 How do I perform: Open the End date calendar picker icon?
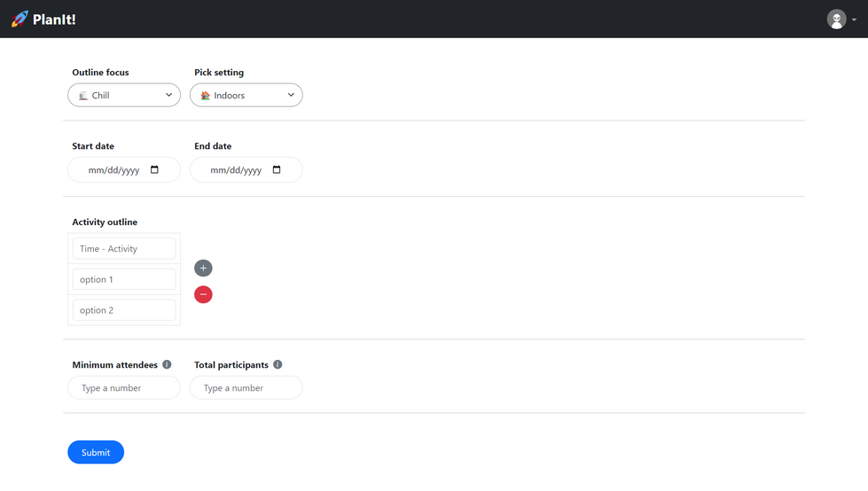[x=277, y=169]
